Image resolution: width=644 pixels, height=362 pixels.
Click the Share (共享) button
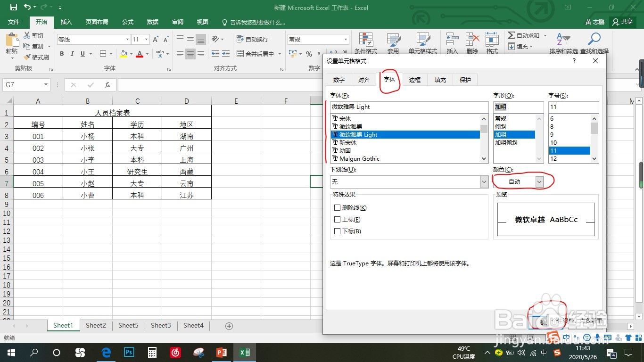[x=622, y=22]
